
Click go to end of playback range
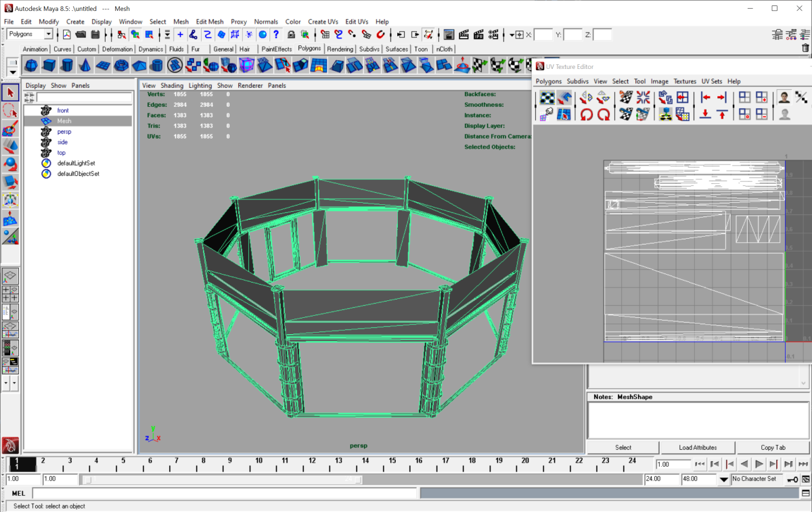coord(803,464)
